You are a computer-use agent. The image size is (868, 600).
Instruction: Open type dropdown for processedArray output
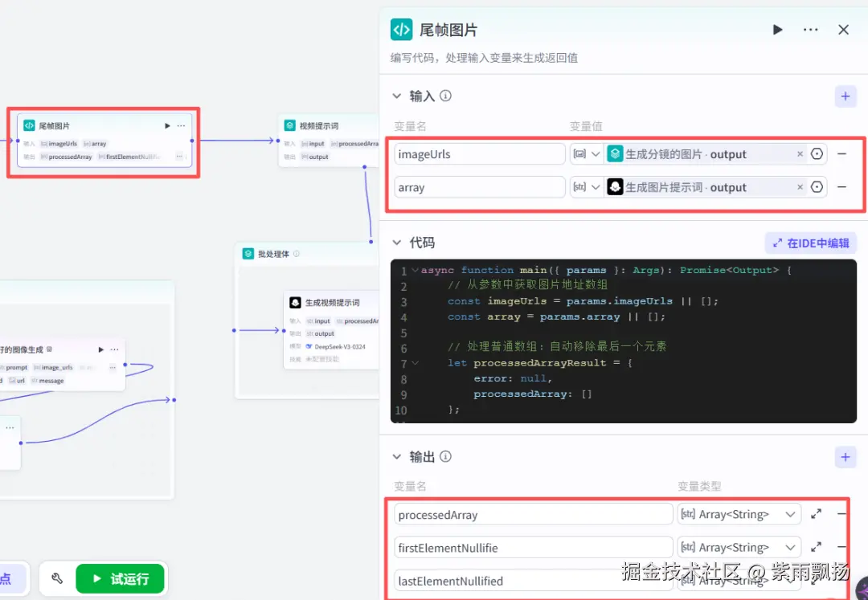coord(739,515)
